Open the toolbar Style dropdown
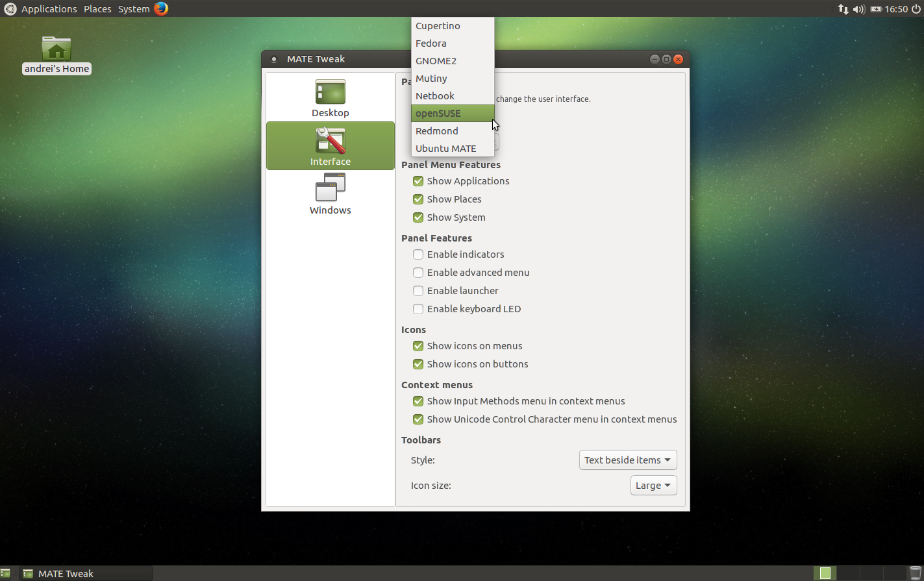This screenshot has width=924, height=581. pos(628,460)
